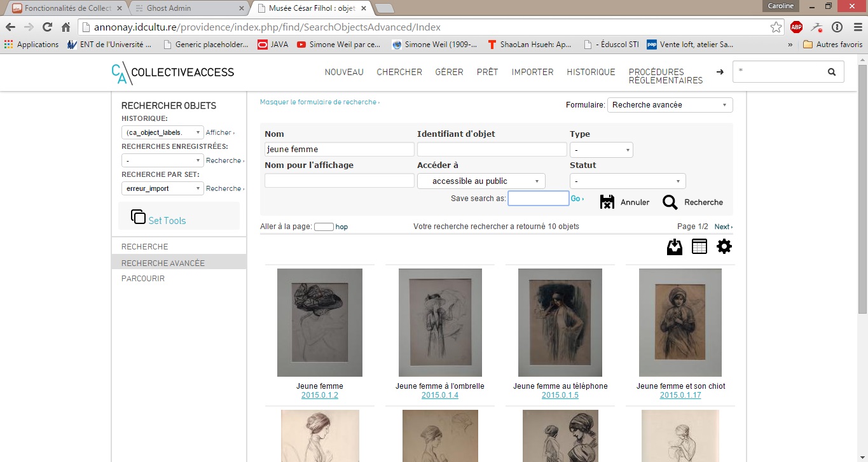
Task: Open browser home page icon
Action: pos(65,27)
